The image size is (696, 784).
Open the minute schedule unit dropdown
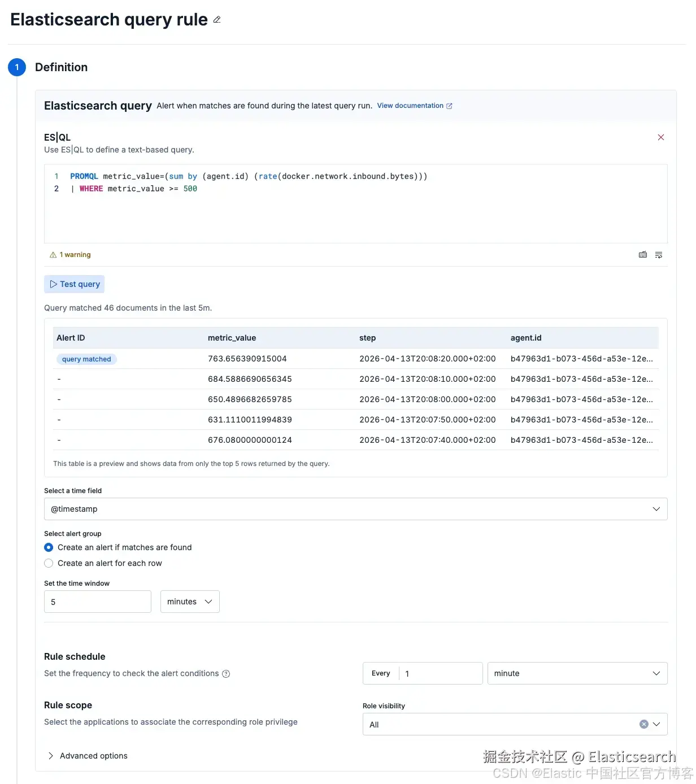coord(577,673)
